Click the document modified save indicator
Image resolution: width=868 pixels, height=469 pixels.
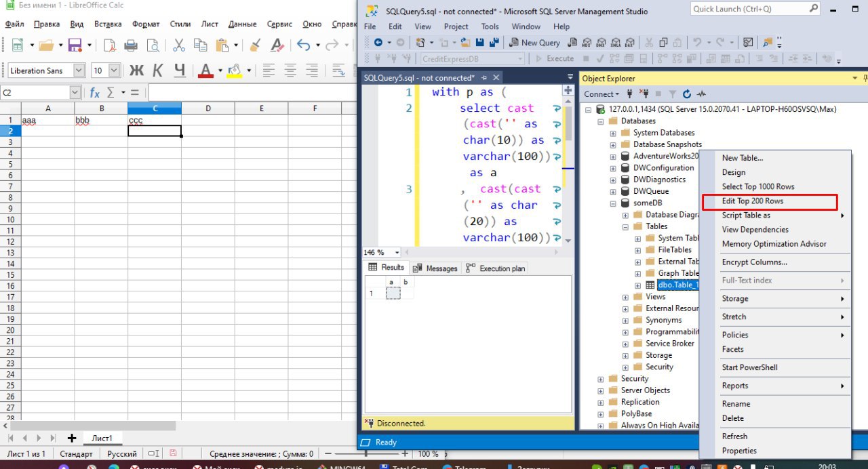point(173,453)
